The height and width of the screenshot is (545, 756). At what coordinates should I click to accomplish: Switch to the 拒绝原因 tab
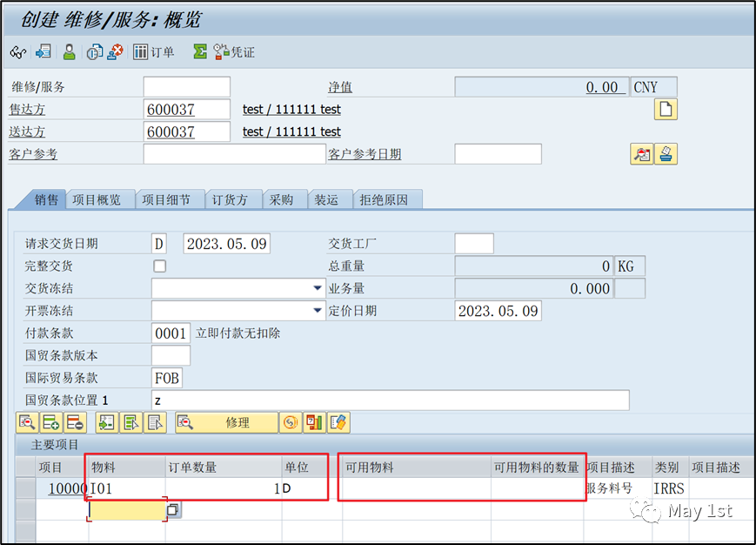point(387,199)
